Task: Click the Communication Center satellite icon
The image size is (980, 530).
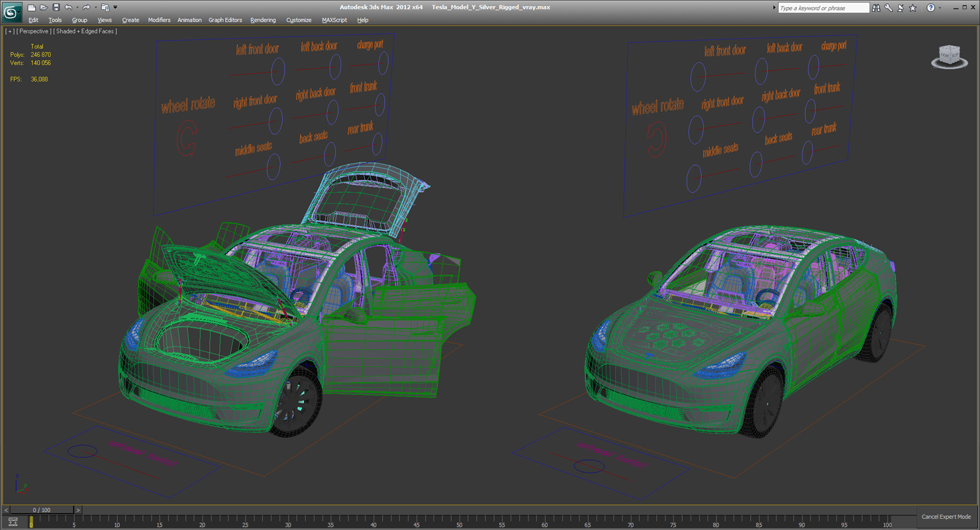Action: 901,8
